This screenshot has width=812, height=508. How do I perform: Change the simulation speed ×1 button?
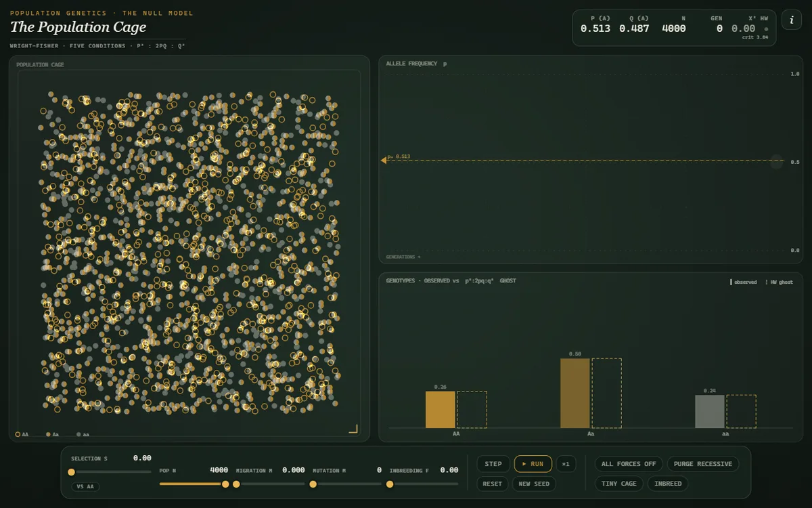click(566, 464)
